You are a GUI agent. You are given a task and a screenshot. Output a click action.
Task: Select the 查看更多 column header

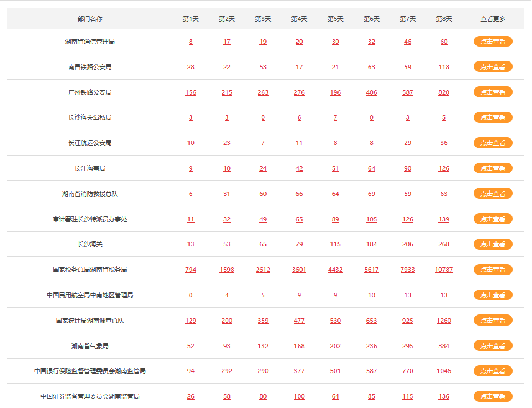click(x=493, y=19)
